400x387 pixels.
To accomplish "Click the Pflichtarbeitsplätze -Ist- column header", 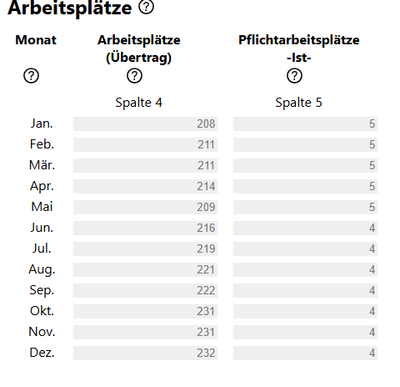I will pos(299,49).
